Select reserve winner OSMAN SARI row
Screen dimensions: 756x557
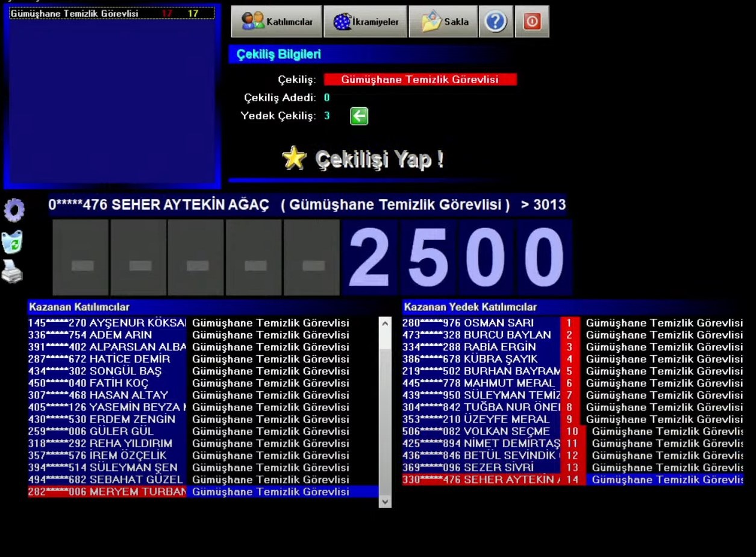(482, 323)
